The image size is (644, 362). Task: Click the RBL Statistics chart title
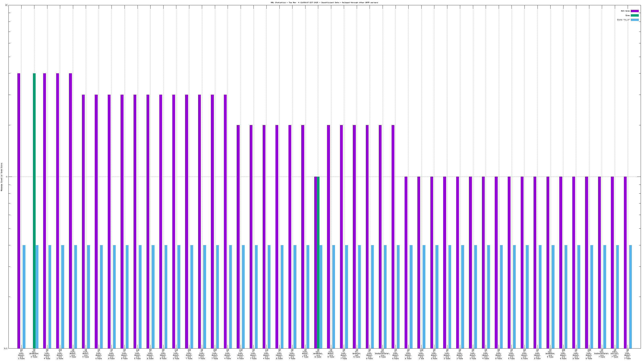(324, 3)
